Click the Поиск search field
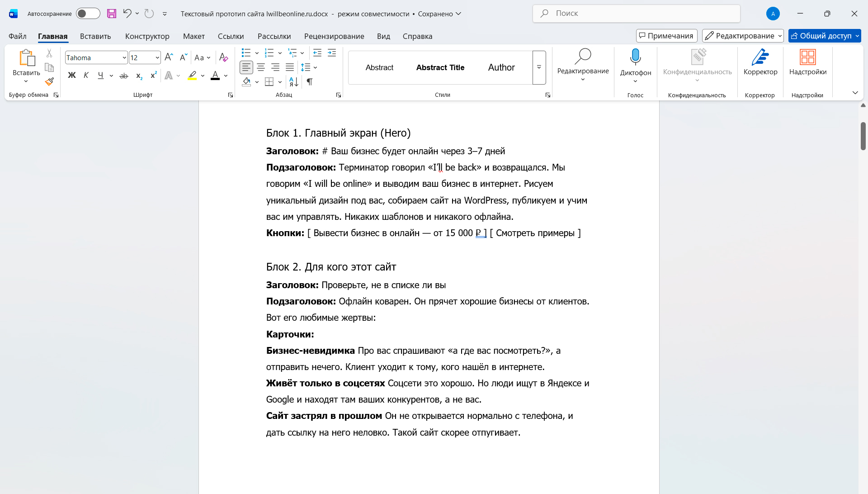The image size is (868, 494). [636, 14]
